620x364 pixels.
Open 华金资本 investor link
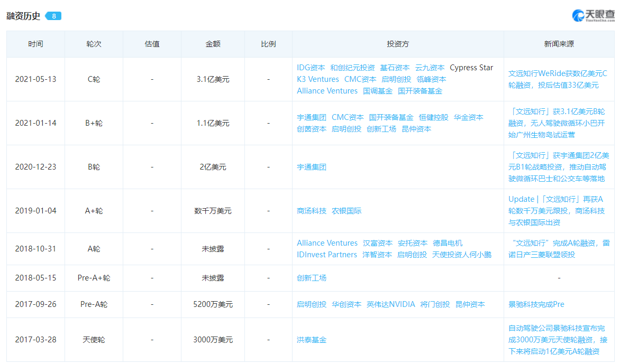click(x=468, y=117)
